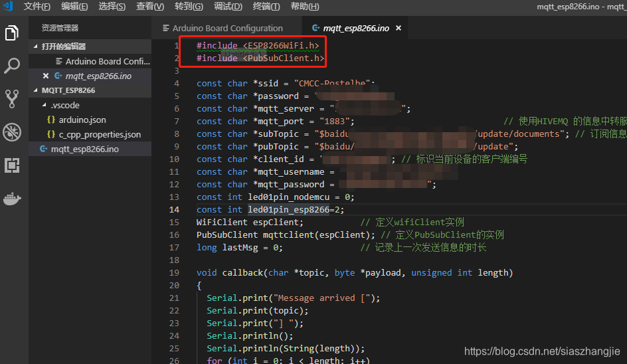The image size is (627, 364).
Task: Open the Extensions view icon
Action: coord(12,165)
